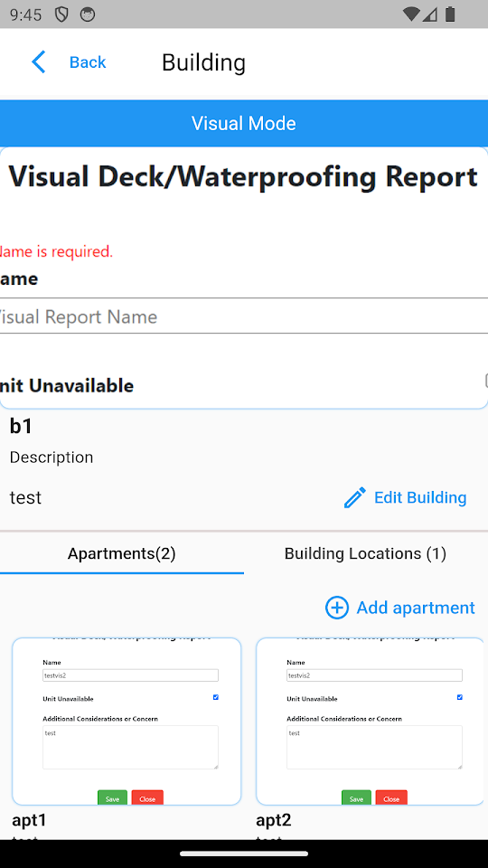Tap the cellular signal icon

click(x=430, y=14)
